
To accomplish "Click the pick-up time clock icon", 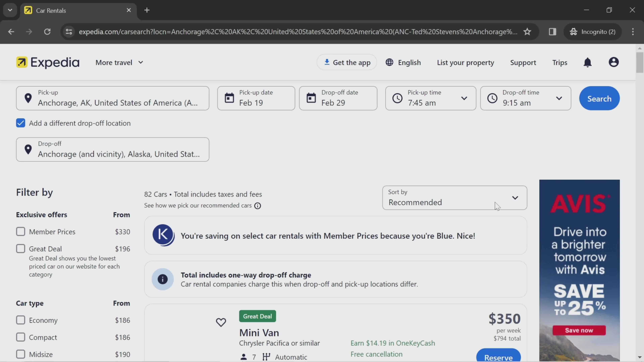I will (397, 98).
